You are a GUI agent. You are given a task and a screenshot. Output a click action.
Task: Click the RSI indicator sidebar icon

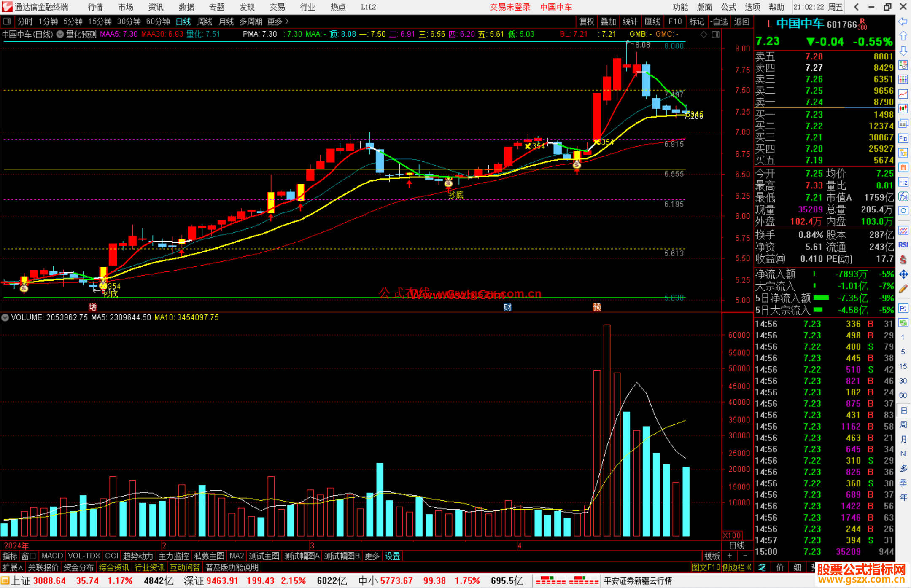903,245
